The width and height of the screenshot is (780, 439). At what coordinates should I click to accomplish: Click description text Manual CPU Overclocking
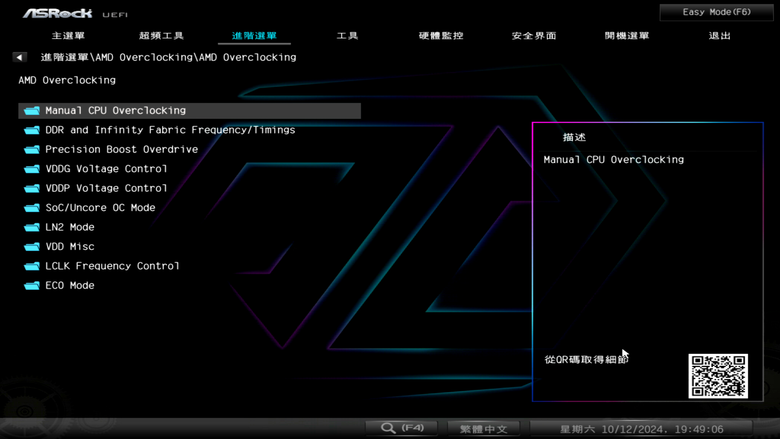tap(613, 160)
